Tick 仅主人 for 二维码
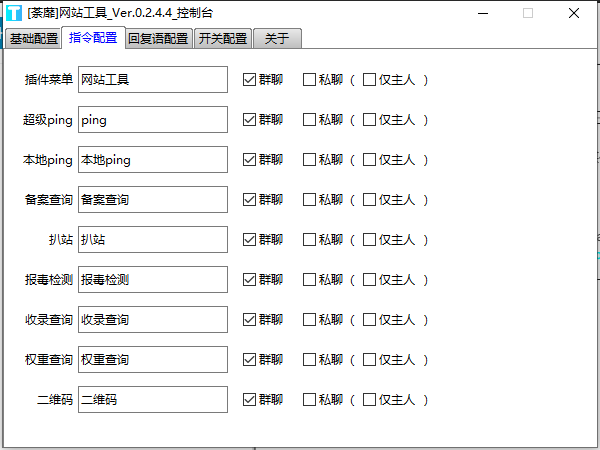 click(x=370, y=400)
